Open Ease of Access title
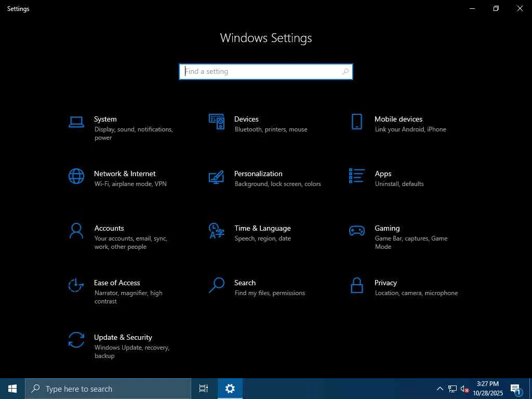Image resolution: width=532 pixels, height=399 pixels. pyautogui.click(x=117, y=283)
